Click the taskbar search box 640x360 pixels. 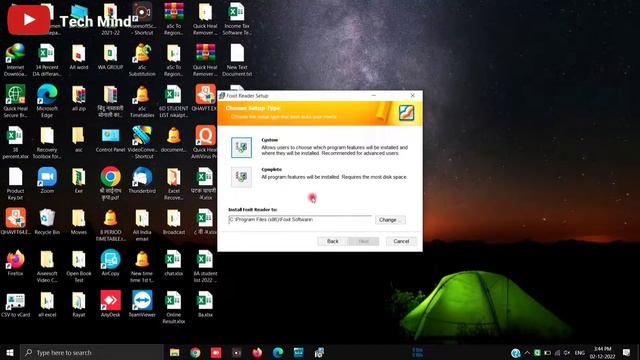tap(92, 352)
